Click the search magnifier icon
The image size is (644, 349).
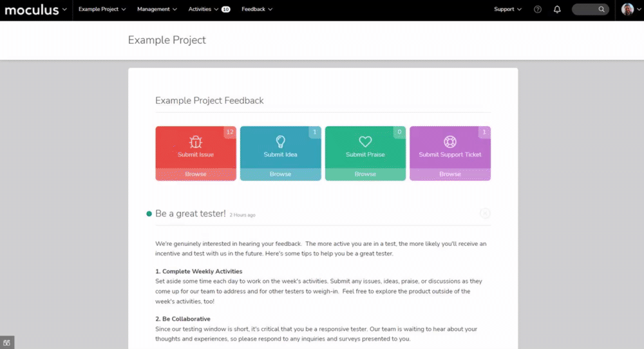(x=601, y=9)
